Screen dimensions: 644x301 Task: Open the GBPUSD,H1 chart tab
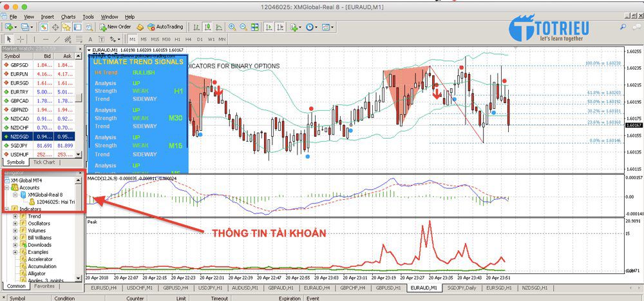tap(388, 288)
